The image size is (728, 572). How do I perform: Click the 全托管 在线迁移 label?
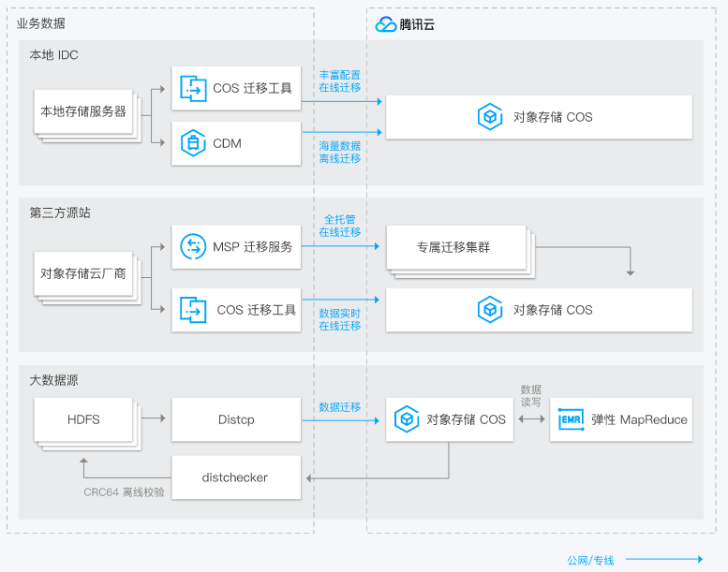pos(340,226)
